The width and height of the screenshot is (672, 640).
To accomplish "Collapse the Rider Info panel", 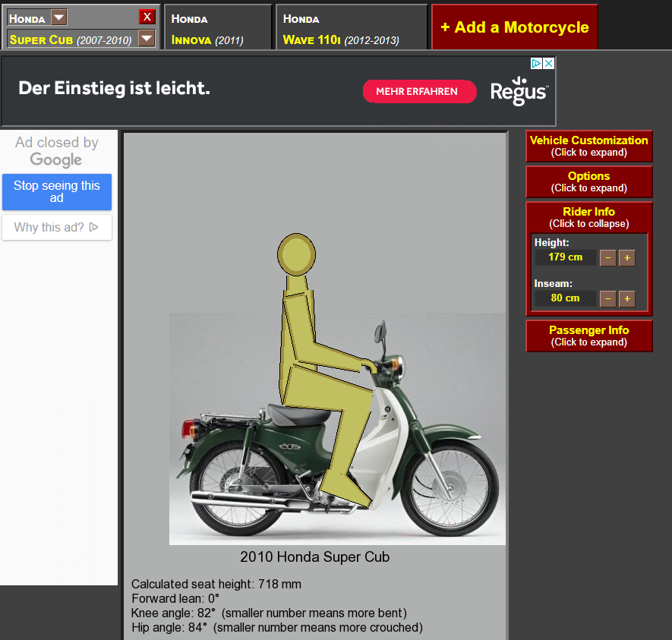I will [588, 217].
